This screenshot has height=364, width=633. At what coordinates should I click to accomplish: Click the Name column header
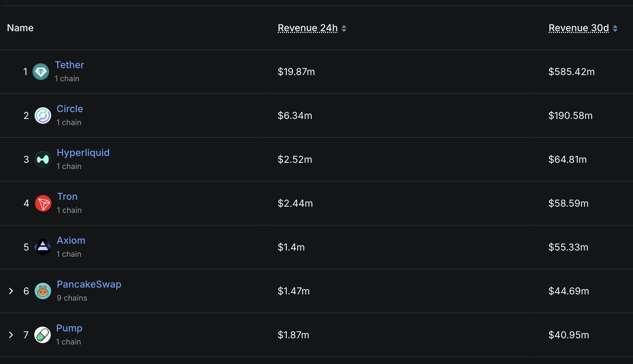click(20, 28)
